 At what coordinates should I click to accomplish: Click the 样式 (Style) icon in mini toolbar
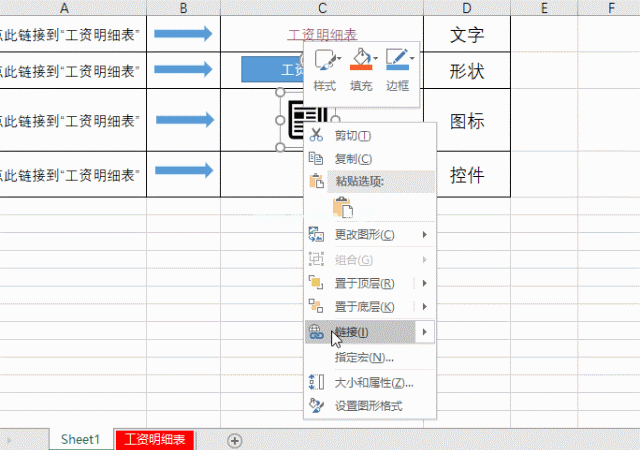click(x=323, y=61)
